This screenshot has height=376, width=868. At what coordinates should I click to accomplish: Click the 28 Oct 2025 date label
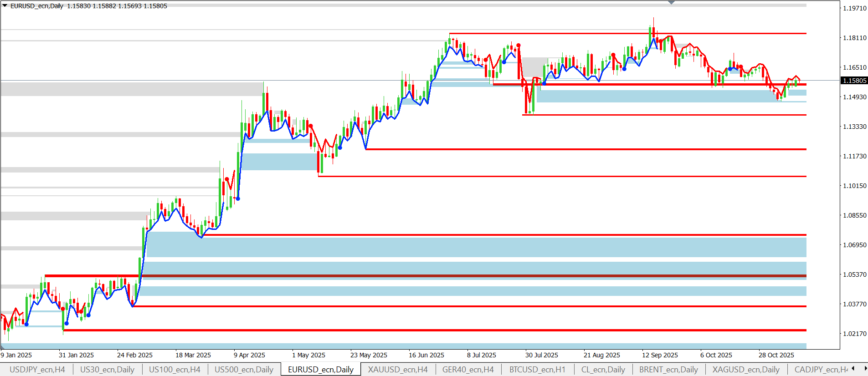[776, 355]
